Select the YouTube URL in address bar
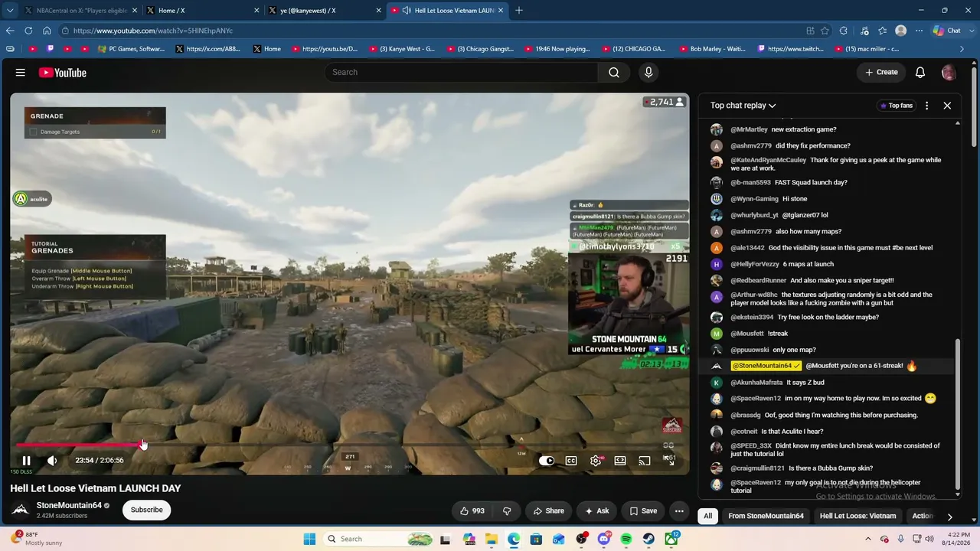This screenshot has height=551, width=980. click(x=153, y=31)
